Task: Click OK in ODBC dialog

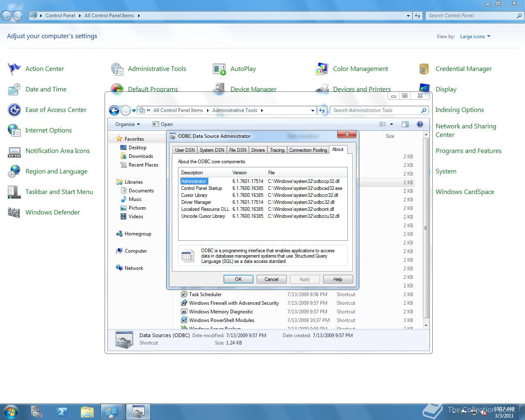Action: [238, 279]
